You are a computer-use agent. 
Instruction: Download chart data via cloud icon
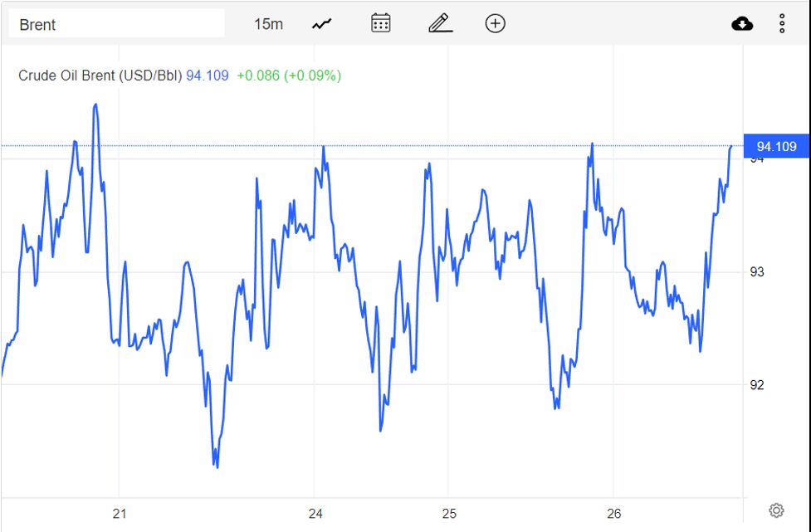pyautogui.click(x=742, y=24)
